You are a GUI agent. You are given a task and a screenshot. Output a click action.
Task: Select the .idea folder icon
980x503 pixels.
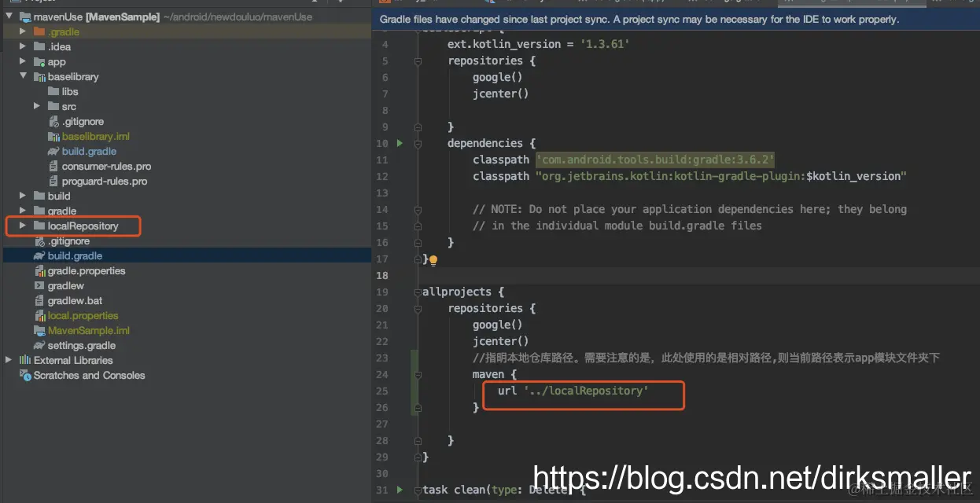click(x=39, y=46)
